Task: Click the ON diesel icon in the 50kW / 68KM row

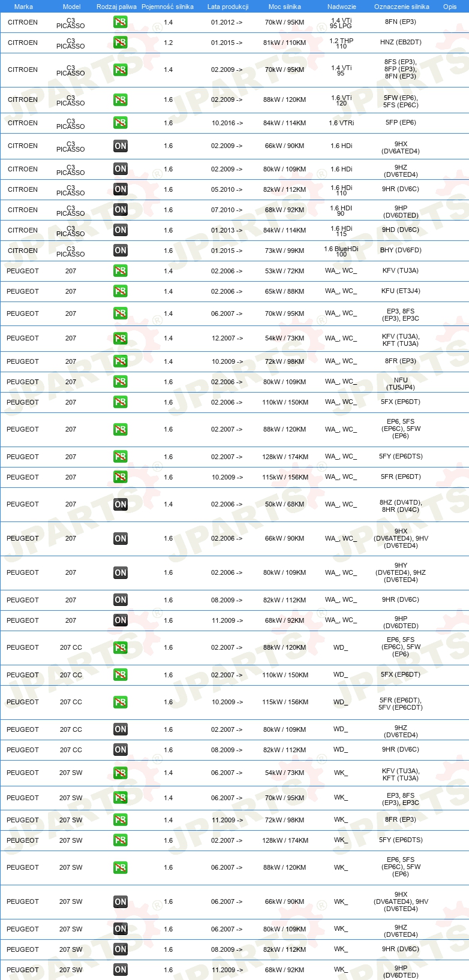Action: pos(120,504)
